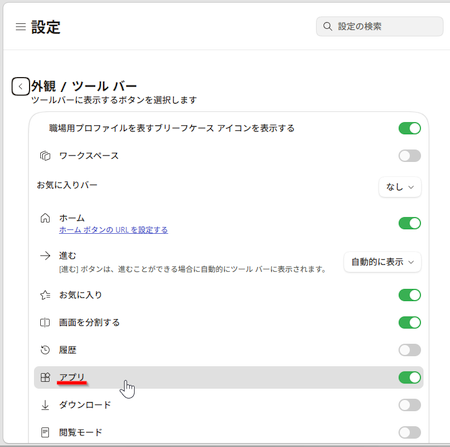This screenshot has height=447, width=450.
Task: Toggle the briefcase icon display switch
Action: pos(410,128)
